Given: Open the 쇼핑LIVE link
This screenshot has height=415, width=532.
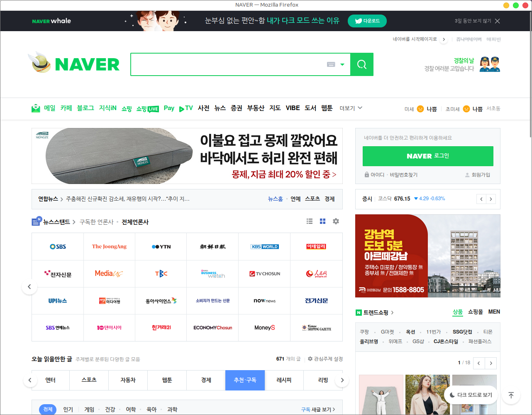Looking at the screenshot, I should pos(148,108).
